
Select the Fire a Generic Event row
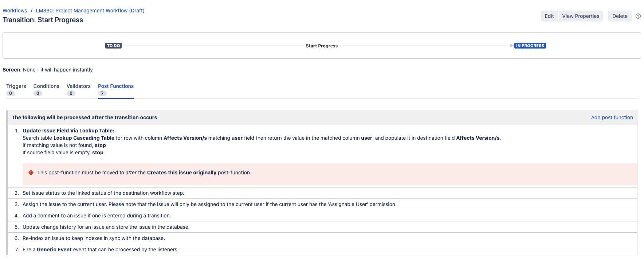[101, 250]
